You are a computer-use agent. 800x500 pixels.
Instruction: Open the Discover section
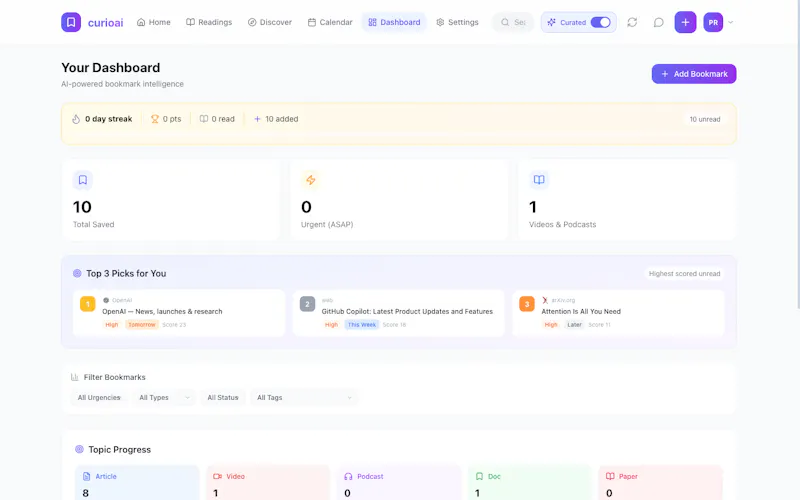point(269,22)
